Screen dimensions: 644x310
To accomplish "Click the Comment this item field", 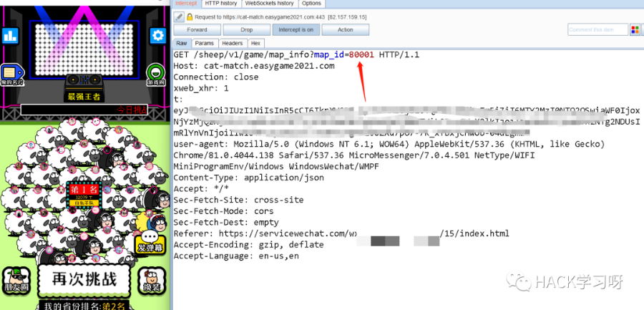I will pyautogui.click(x=597, y=29).
